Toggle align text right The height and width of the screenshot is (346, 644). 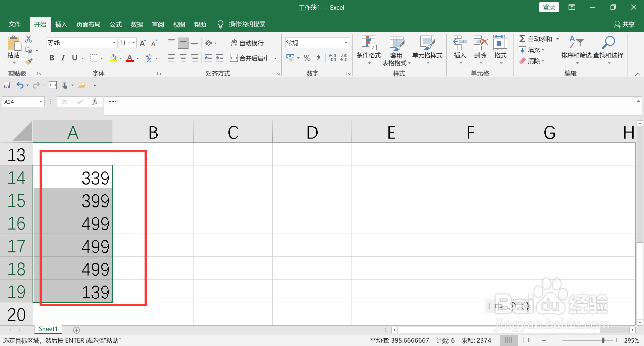[195, 58]
